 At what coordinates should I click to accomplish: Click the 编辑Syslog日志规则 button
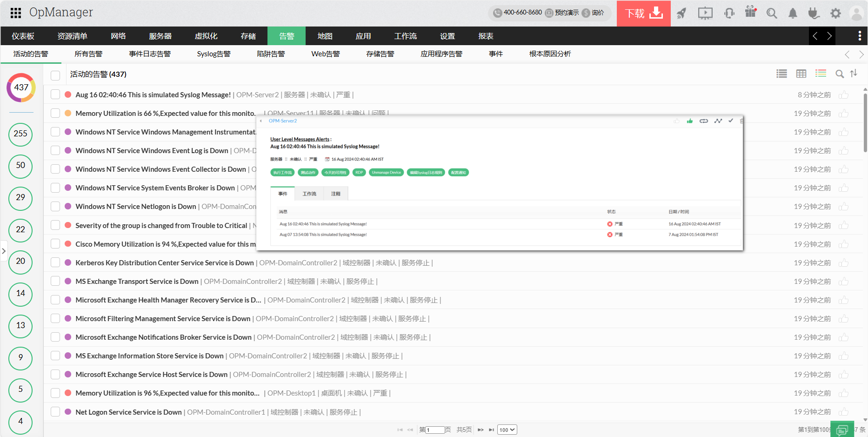[426, 173]
